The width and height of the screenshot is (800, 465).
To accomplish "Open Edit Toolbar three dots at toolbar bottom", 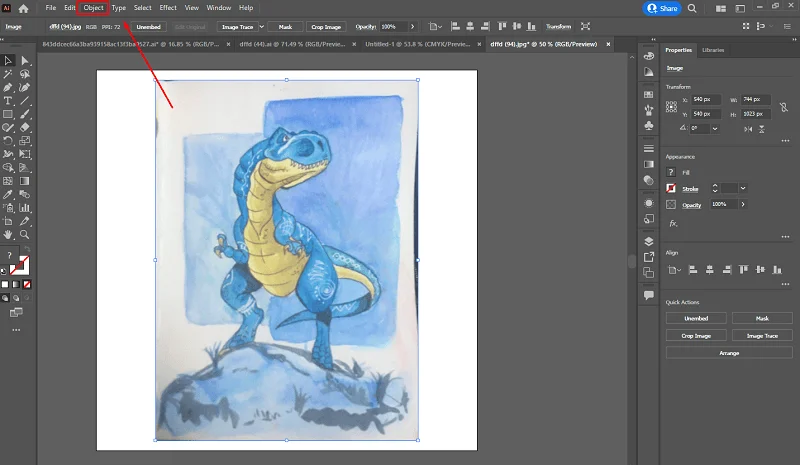I will (16, 330).
